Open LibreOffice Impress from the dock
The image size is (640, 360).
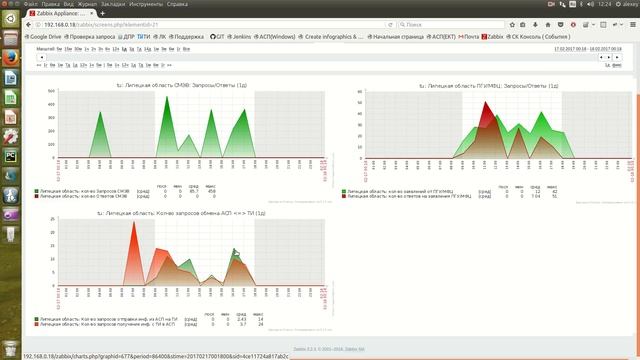point(11,117)
